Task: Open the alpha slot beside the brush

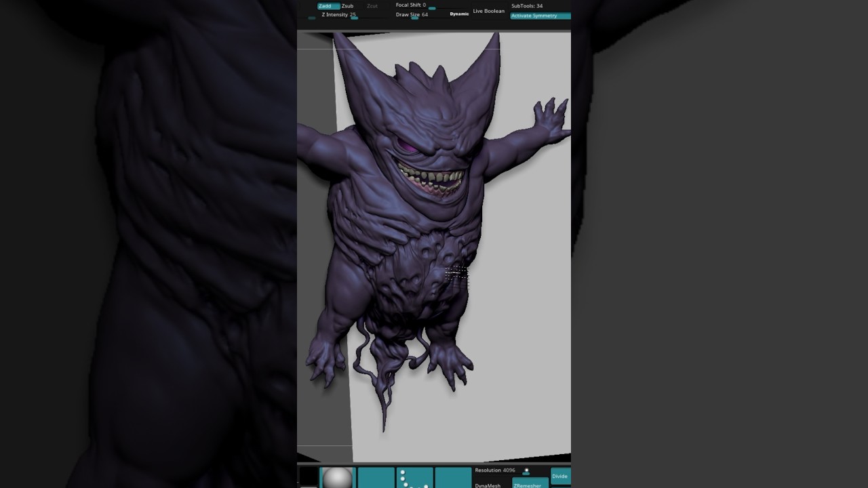Action: 376,477
